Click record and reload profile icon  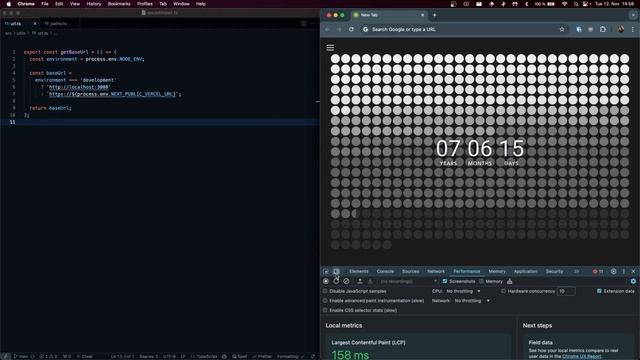click(x=336, y=281)
